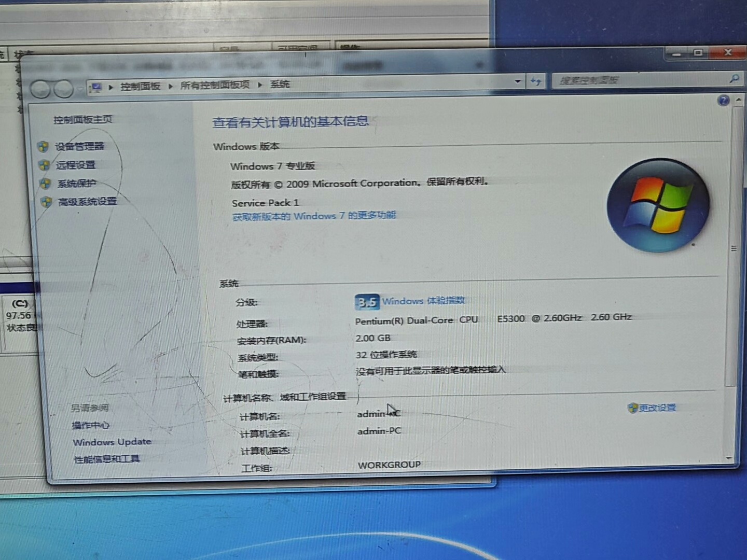Click the magnifier icon in search box
747x560 pixels.
[x=734, y=79]
